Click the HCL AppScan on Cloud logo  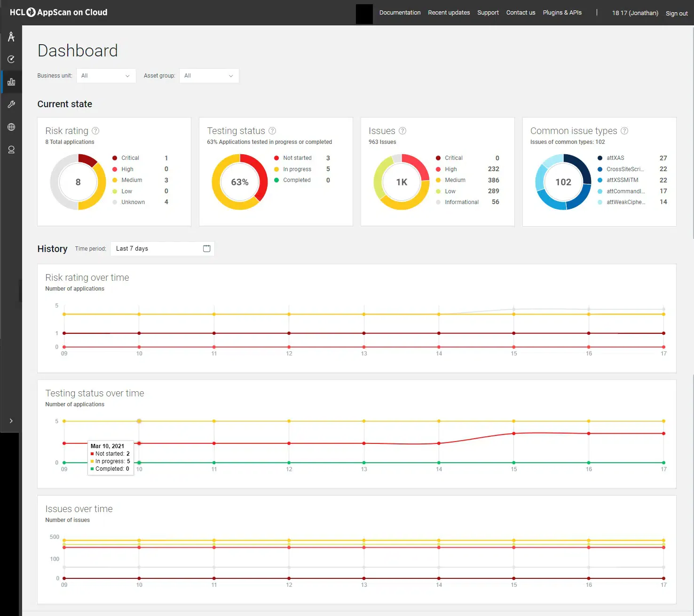[58, 12]
